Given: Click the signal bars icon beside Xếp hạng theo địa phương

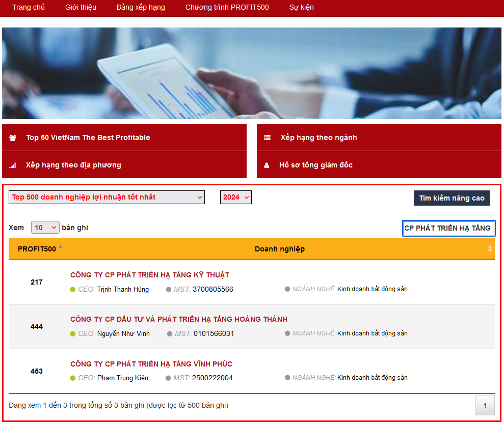Looking at the screenshot, I should pyautogui.click(x=13, y=165).
